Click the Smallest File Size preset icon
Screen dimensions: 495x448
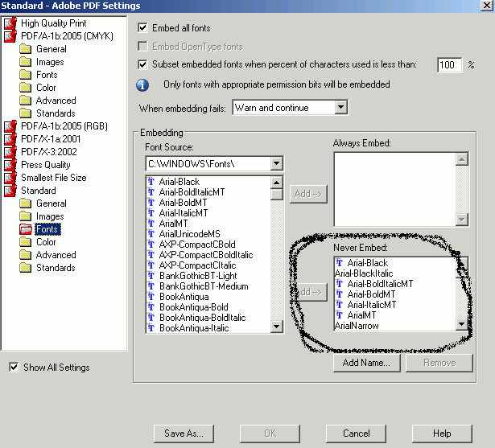10,178
